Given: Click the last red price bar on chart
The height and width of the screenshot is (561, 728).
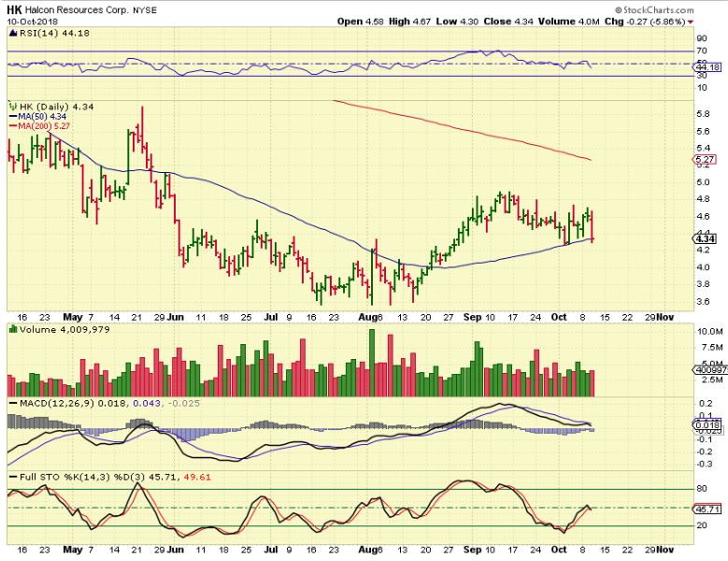Looking at the screenshot, I should (x=592, y=226).
